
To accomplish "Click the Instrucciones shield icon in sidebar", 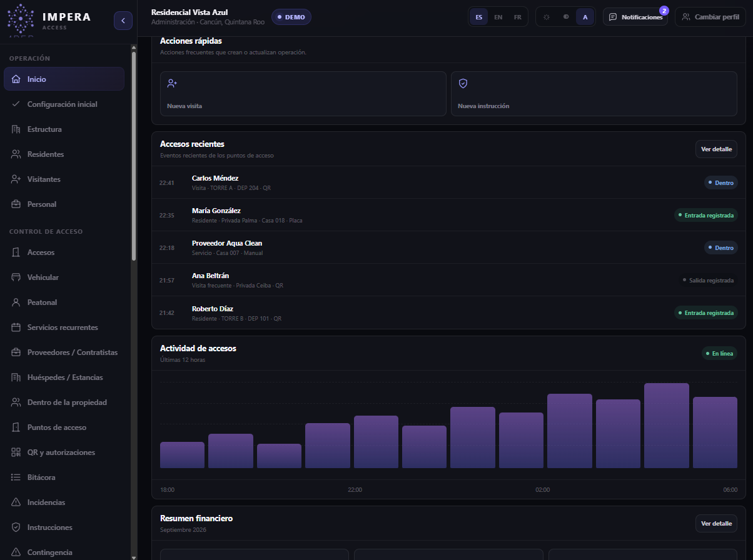I will click(16, 527).
